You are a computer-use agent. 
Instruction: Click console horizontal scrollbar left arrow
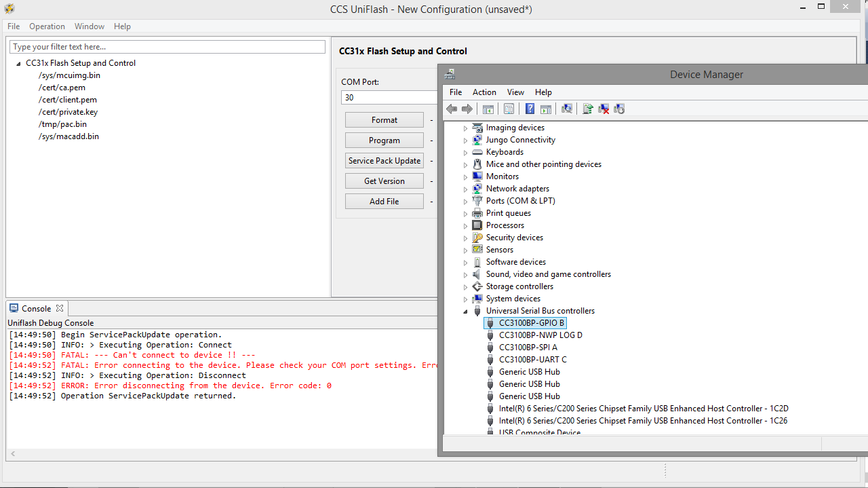point(12,453)
